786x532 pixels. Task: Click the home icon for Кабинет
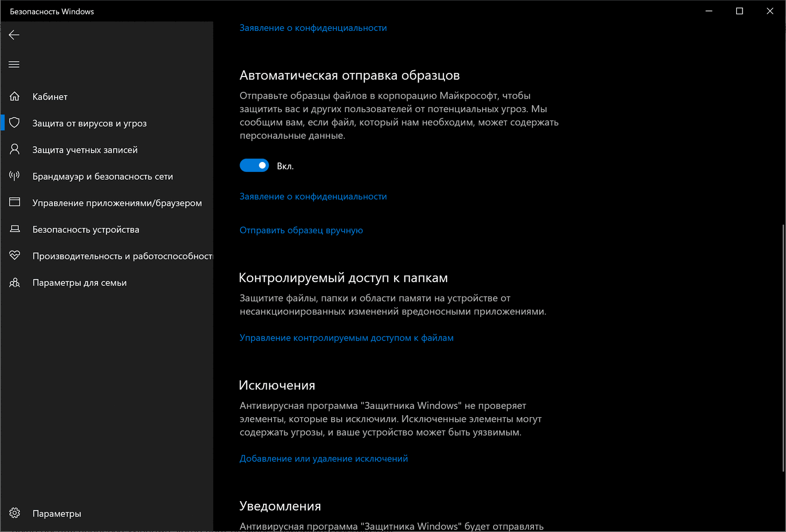[15, 96]
